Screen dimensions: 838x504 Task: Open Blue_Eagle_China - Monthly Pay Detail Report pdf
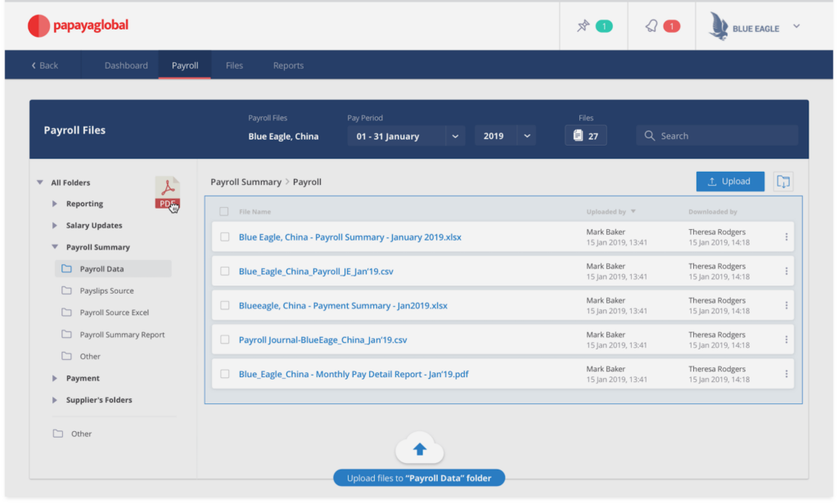[x=354, y=374]
